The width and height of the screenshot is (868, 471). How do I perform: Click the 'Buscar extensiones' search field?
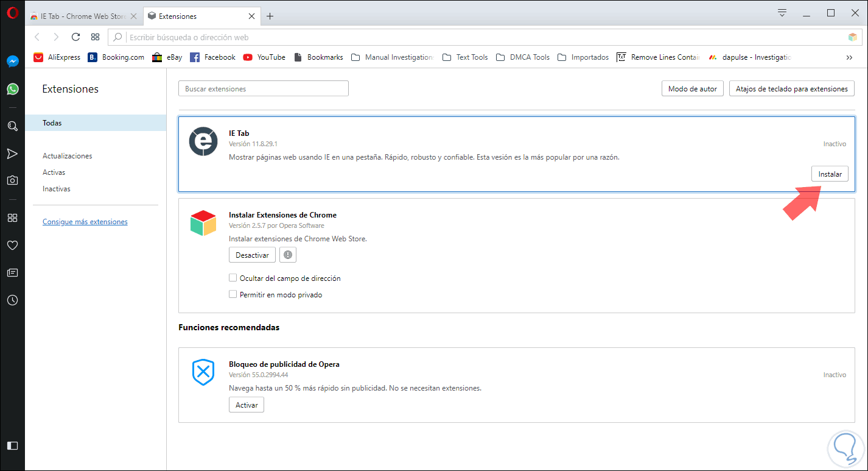click(x=263, y=89)
